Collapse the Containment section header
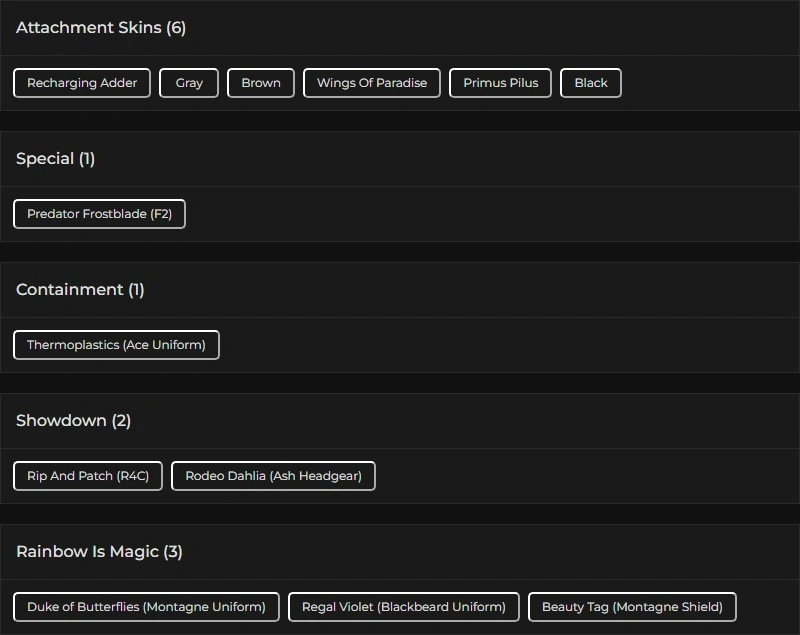This screenshot has height=635, width=800. (69, 290)
